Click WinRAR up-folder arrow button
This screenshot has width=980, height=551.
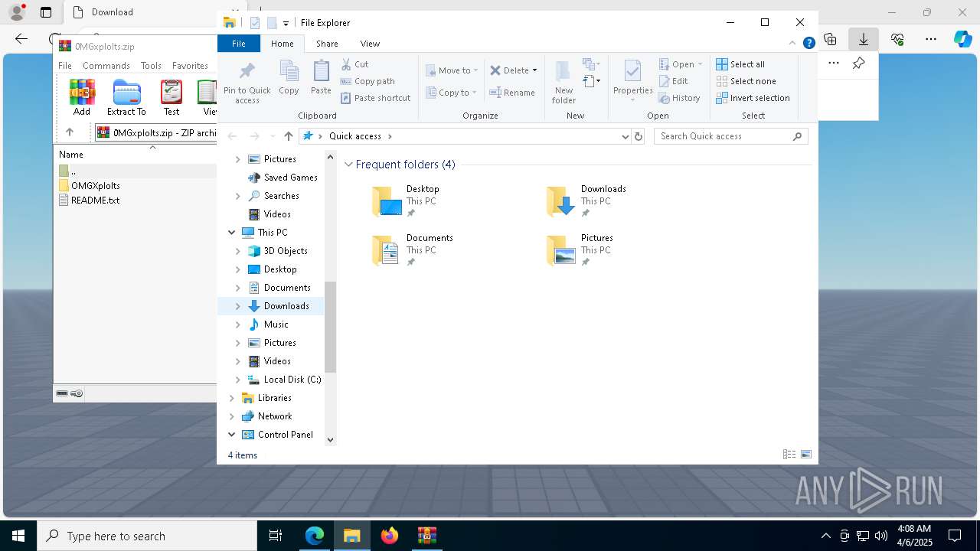point(70,132)
